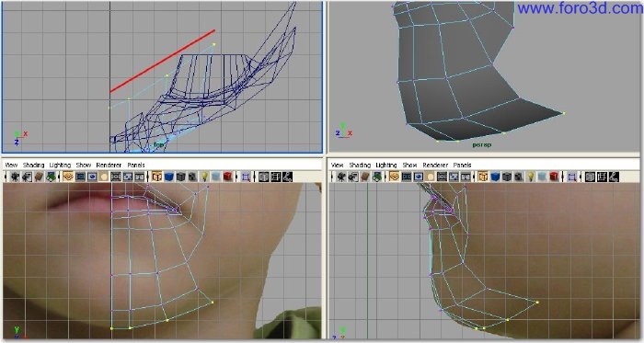
Task: Open Camera Attributes icon in side view toolbar
Action: (x=353, y=177)
